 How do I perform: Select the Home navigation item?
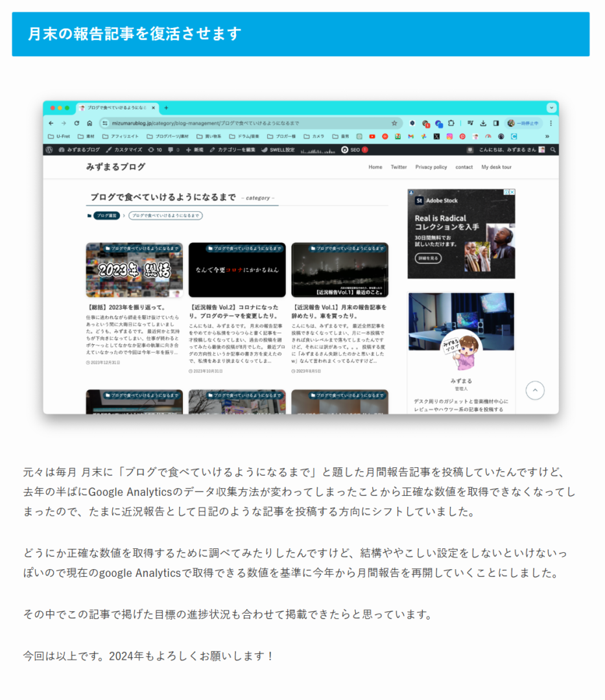(x=375, y=167)
